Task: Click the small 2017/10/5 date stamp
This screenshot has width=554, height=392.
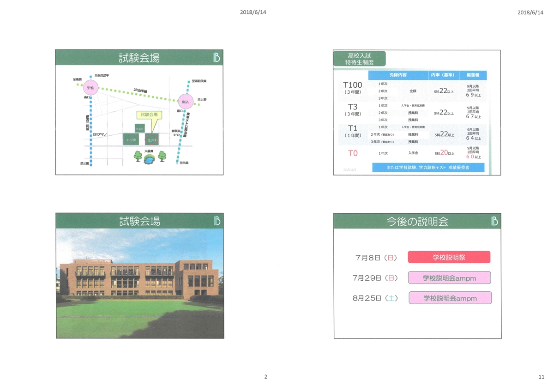Action: pos(349,169)
